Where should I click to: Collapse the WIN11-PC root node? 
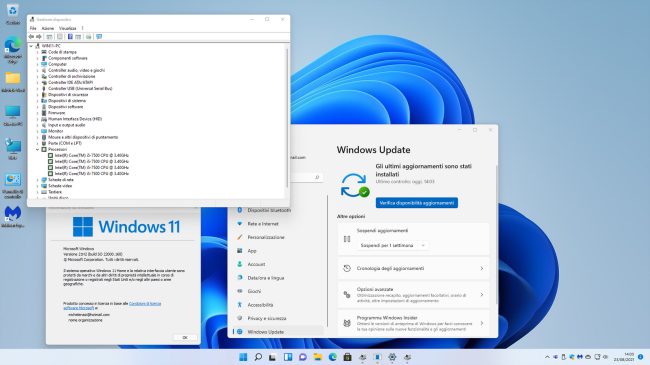[x=31, y=46]
